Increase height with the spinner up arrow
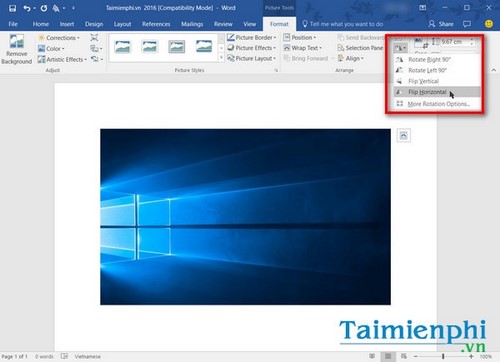Viewport: 500px width, 362px height. (x=472, y=40)
